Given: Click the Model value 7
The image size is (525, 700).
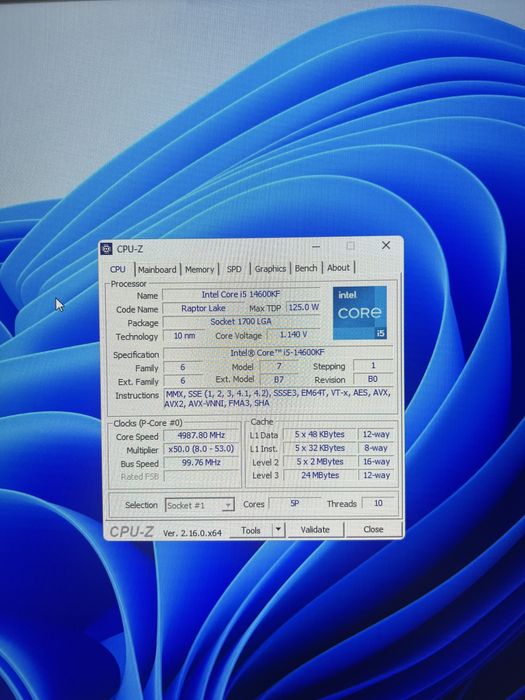Looking at the screenshot, I should coord(279,367).
